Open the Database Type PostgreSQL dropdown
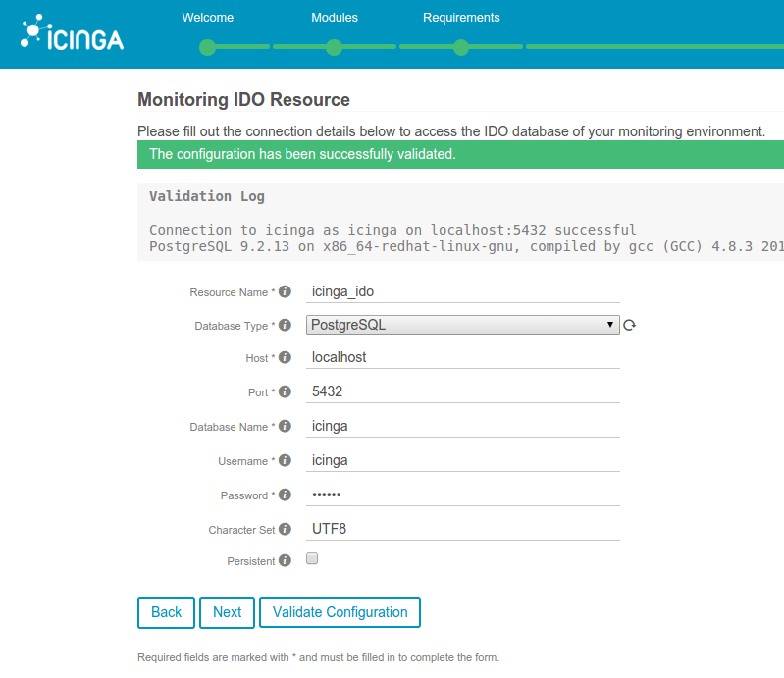The height and width of the screenshot is (678, 784). tap(463, 325)
